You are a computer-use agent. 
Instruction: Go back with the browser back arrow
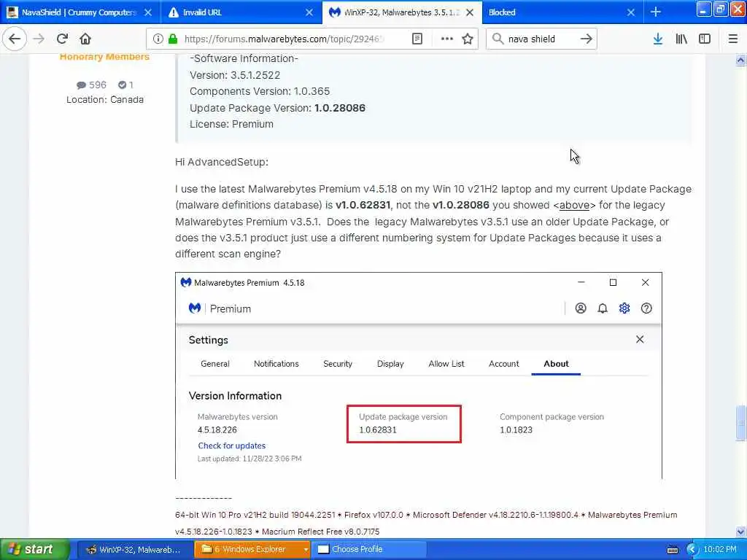coord(15,39)
